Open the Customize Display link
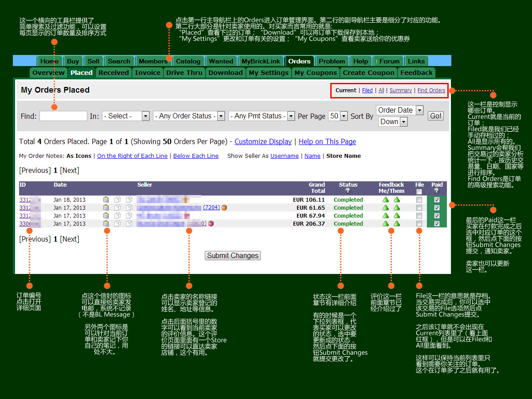 pos(263,142)
